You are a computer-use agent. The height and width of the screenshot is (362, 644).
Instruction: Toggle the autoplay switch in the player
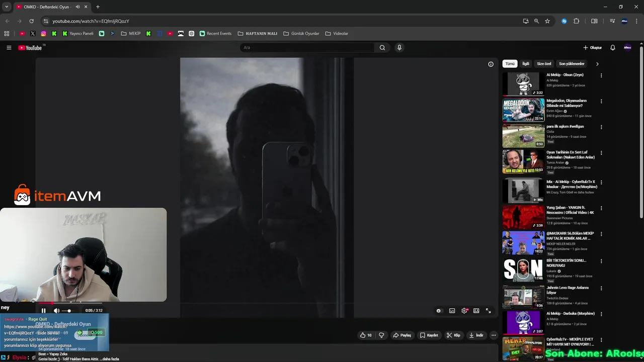(439, 311)
